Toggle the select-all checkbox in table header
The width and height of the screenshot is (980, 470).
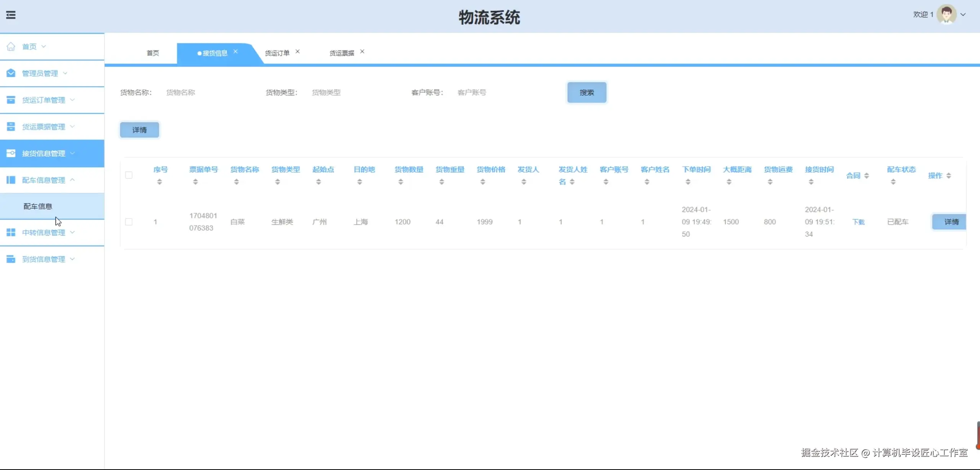[x=129, y=175]
